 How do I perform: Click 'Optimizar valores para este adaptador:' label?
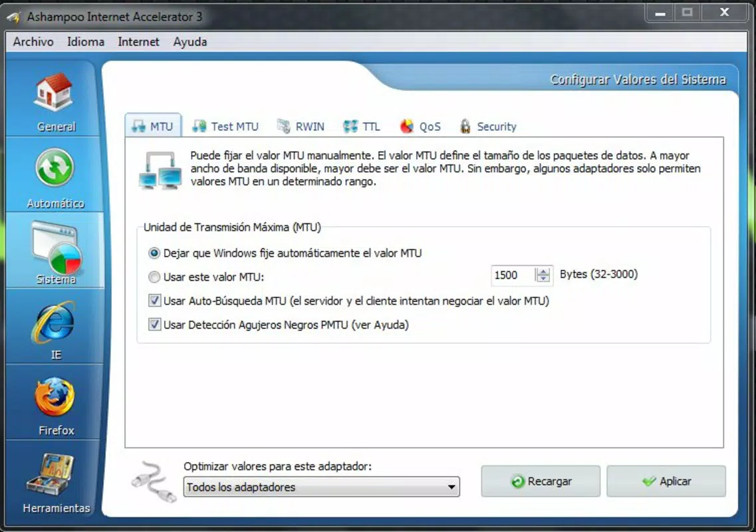point(278,466)
